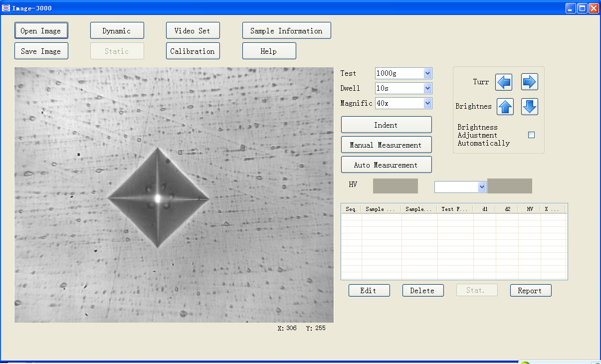Expand the Test force 1000g dropdown
The height and width of the screenshot is (364, 601).
pos(427,73)
